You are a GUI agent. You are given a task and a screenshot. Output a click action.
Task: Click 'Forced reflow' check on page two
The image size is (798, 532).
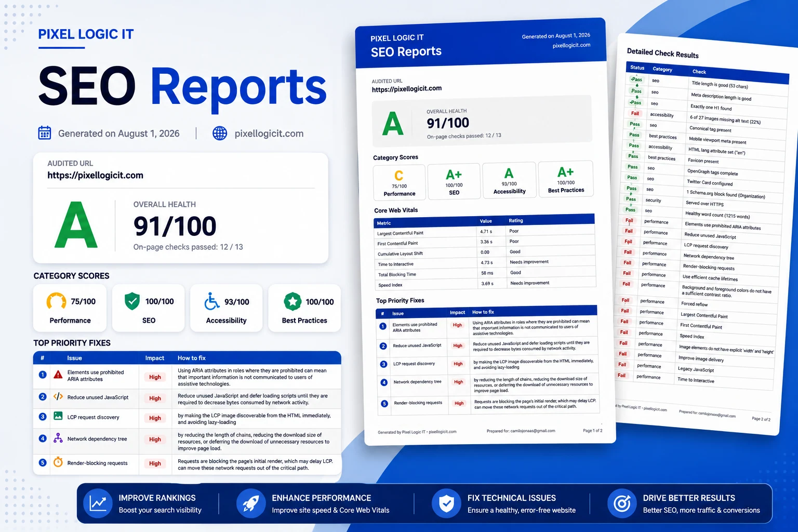click(694, 304)
